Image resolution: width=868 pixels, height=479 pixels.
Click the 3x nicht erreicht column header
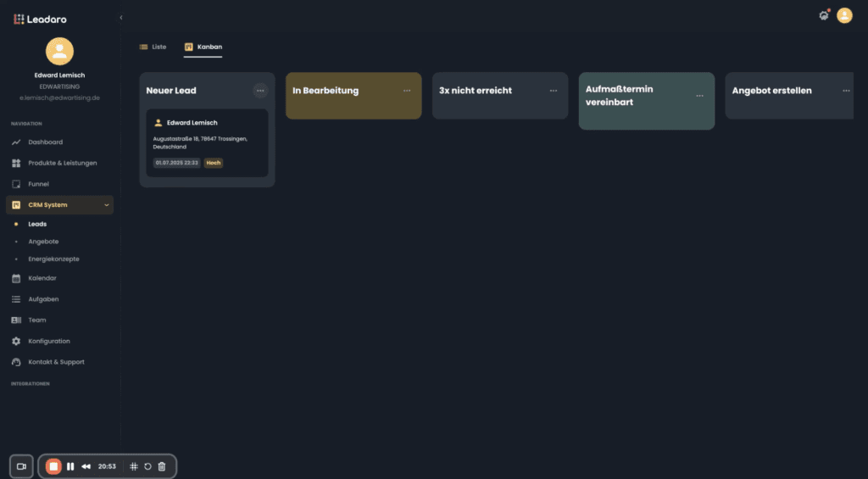[x=500, y=96]
